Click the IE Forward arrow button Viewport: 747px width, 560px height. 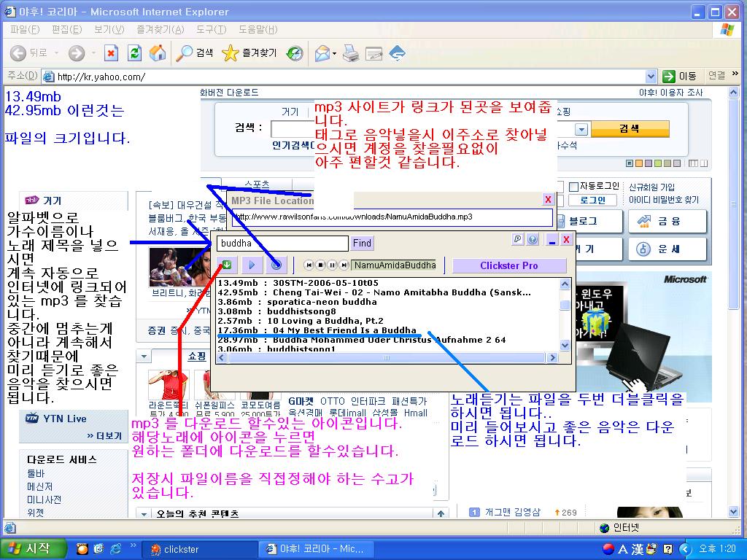tap(76, 52)
